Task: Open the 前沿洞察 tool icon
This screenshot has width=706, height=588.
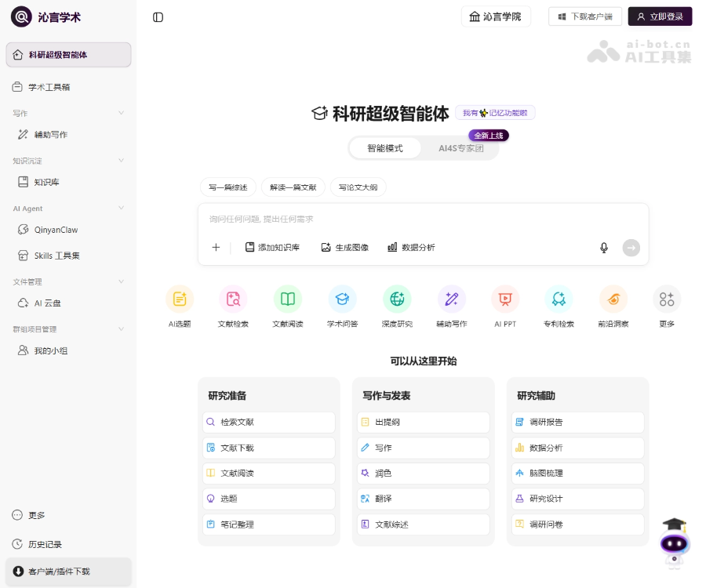Action: pos(613,299)
